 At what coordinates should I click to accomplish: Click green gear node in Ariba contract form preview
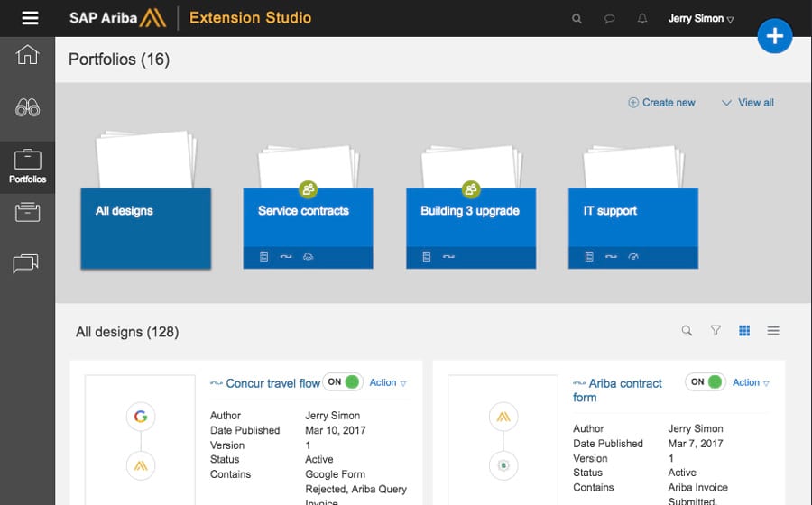coord(503,465)
